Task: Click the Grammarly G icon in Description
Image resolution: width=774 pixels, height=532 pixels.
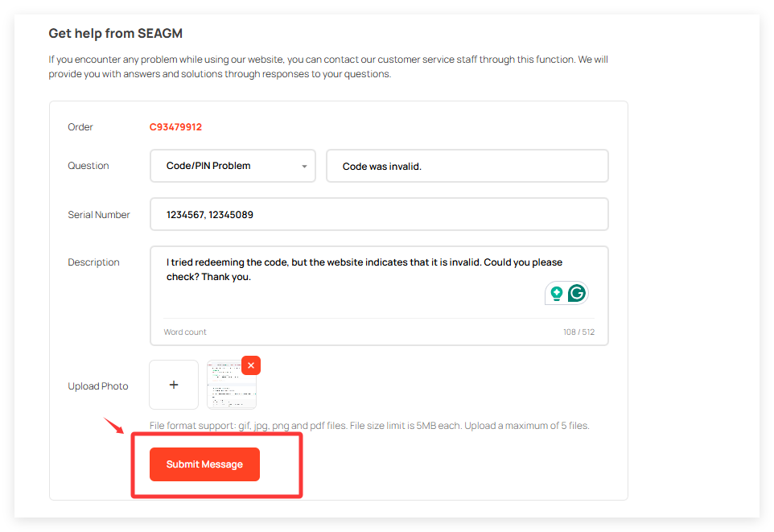Action: (x=576, y=293)
